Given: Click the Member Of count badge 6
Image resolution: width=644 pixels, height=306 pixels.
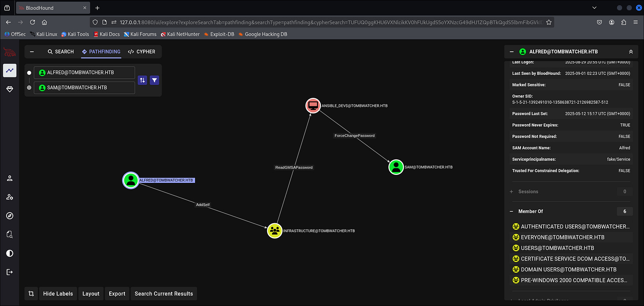Looking at the screenshot, I should (x=625, y=212).
